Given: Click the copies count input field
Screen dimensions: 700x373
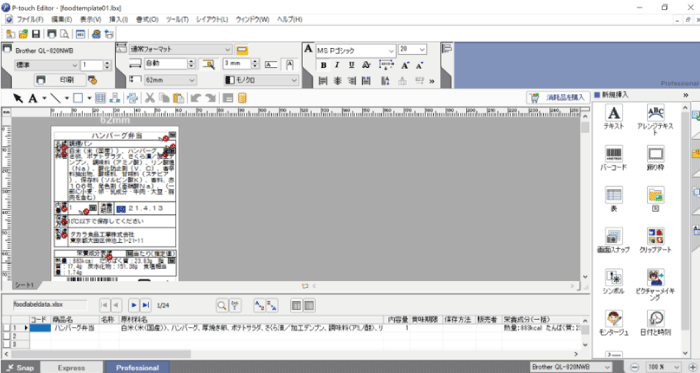Looking at the screenshot, I should (x=92, y=65).
